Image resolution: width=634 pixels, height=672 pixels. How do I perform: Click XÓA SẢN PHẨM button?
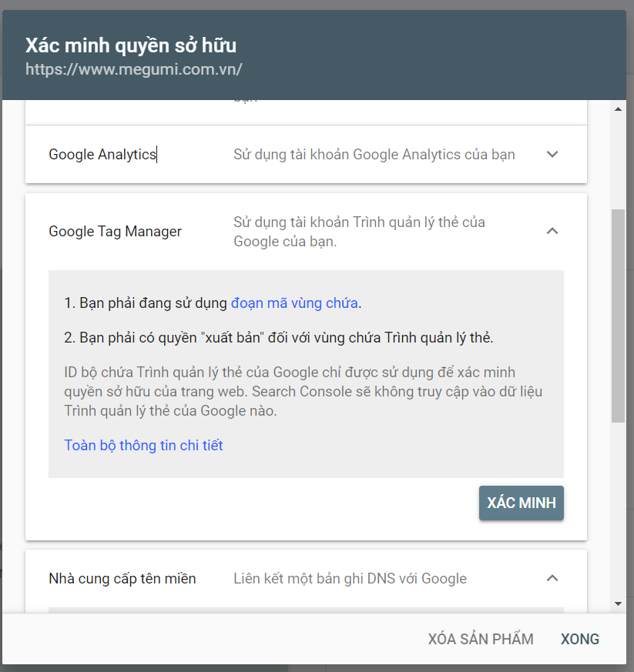(481, 639)
